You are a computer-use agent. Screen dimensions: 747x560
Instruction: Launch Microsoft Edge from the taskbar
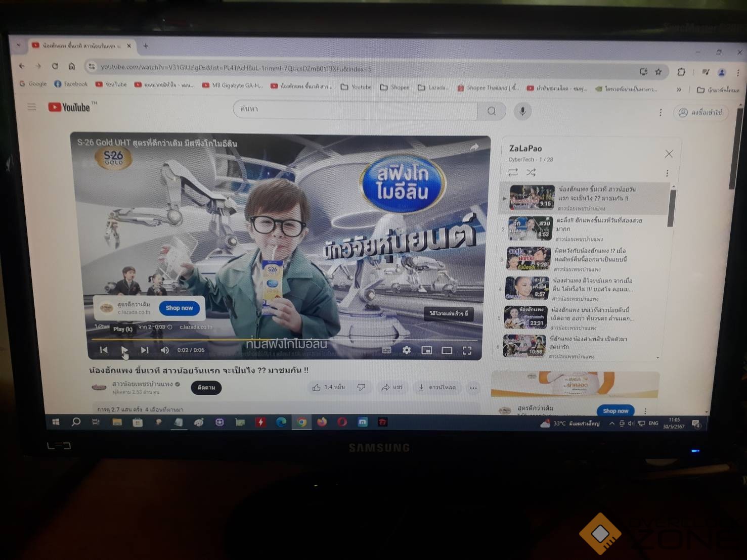281,422
